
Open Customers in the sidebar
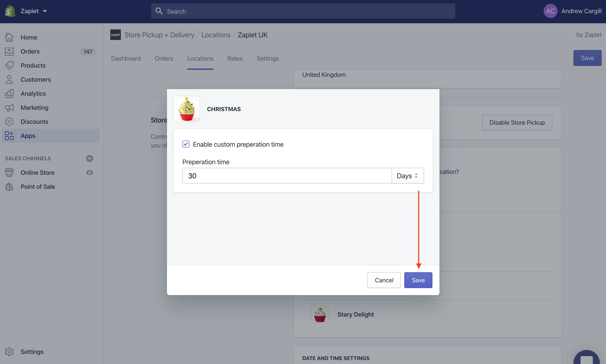pyautogui.click(x=36, y=79)
